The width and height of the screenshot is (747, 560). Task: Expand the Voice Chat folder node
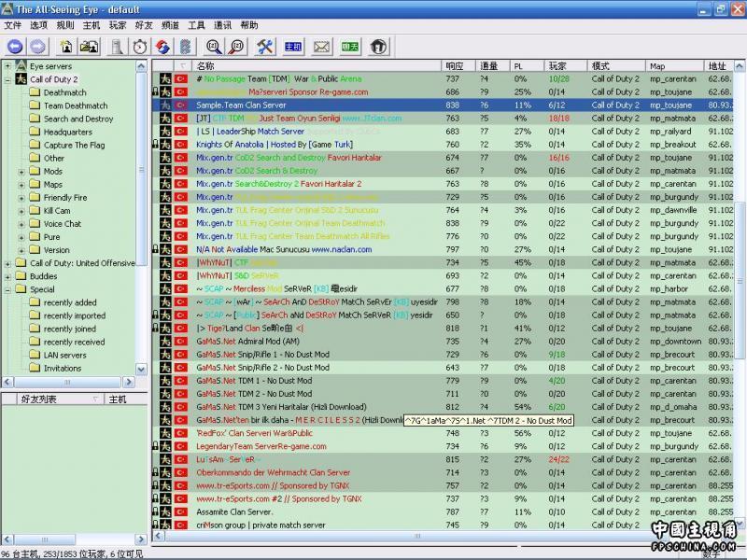coord(21,224)
